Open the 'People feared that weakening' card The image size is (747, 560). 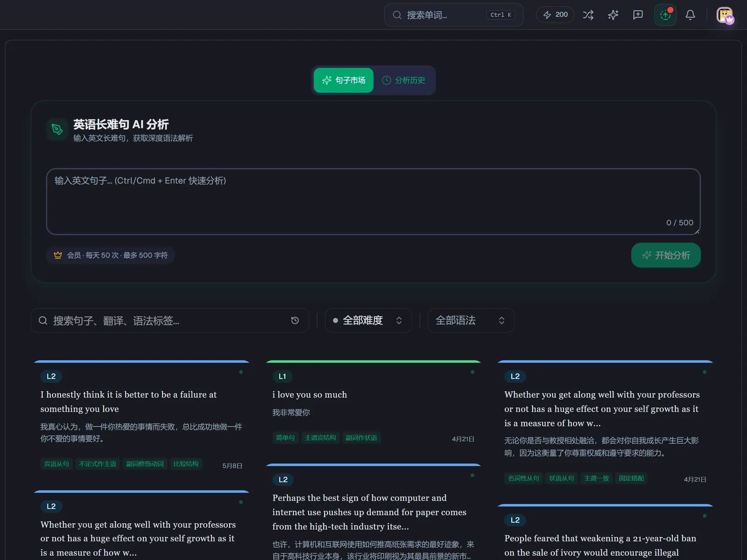[606, 532]
